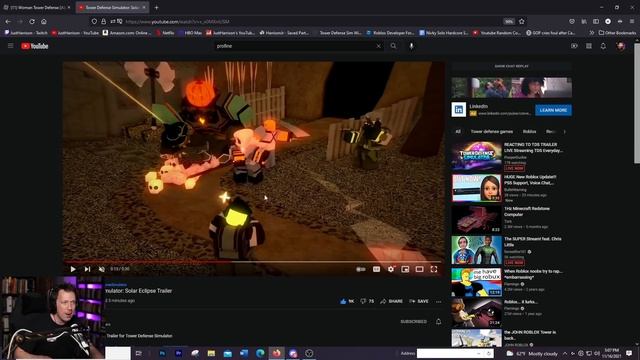640x360 pixels.
Task: Open more actions menu next to Save
Action: tap(438, 302)
